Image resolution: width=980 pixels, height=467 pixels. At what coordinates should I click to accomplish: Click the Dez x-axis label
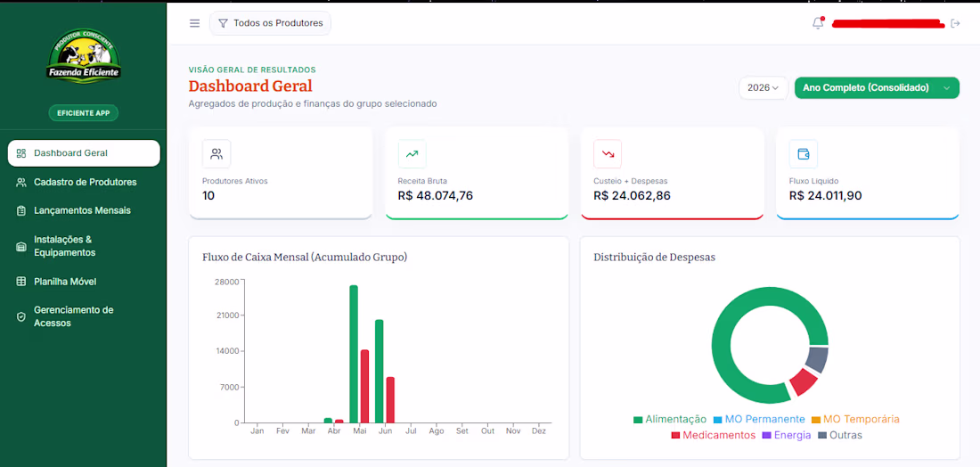pos(539,431)
